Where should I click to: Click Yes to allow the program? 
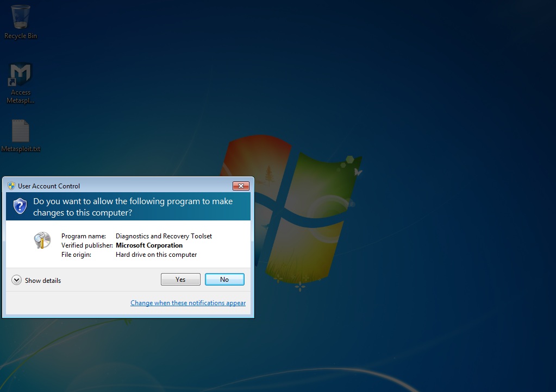tap(180, 280)
